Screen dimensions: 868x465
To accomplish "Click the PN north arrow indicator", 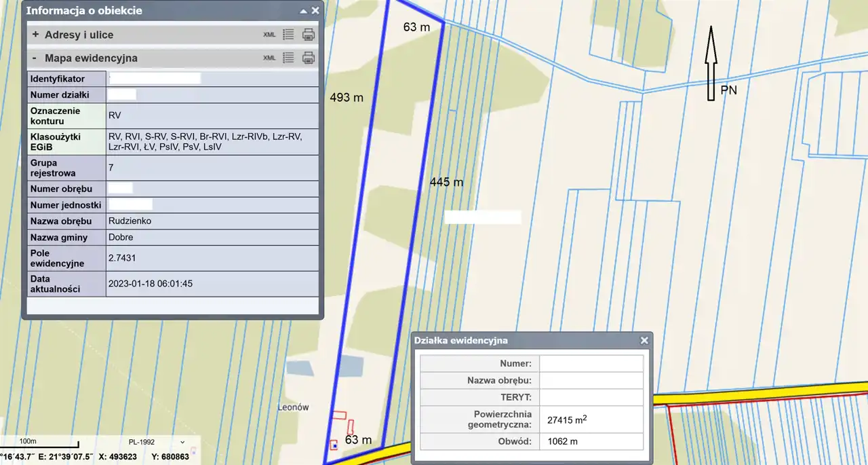I will point(711,64).
